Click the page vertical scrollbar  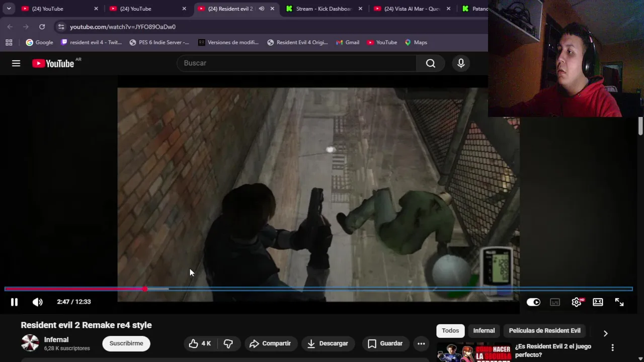(640, 126)
